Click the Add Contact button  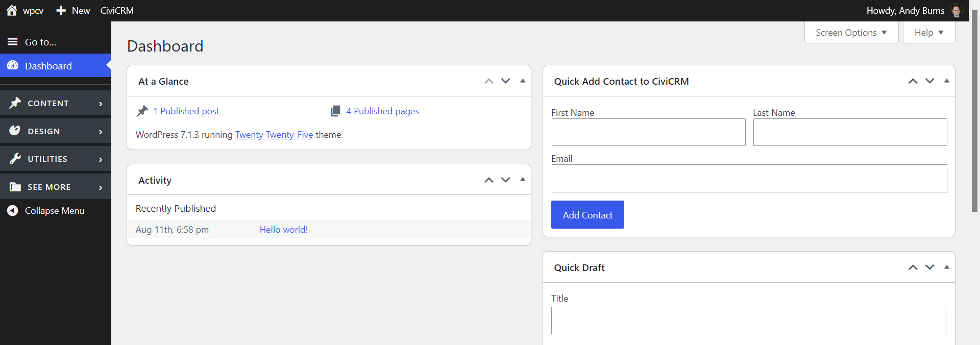pyautogui.click(x=587, y=214)
